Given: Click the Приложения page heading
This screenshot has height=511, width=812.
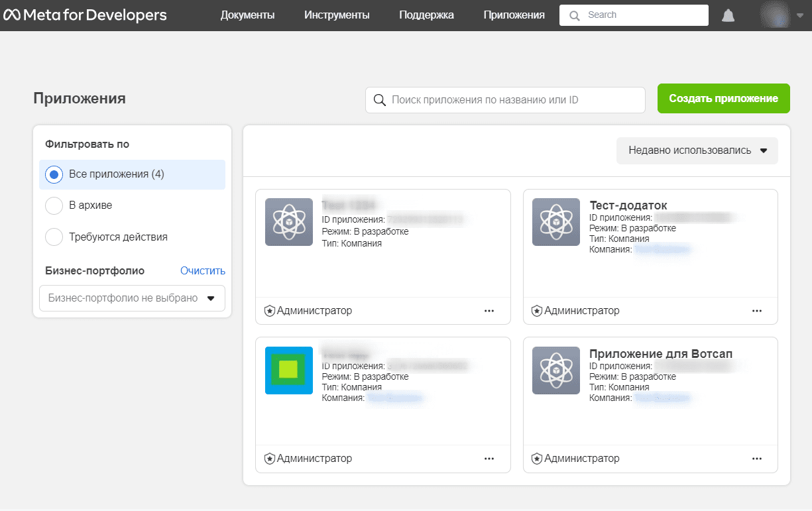Looking at the screenshot, I should [80, 98].
